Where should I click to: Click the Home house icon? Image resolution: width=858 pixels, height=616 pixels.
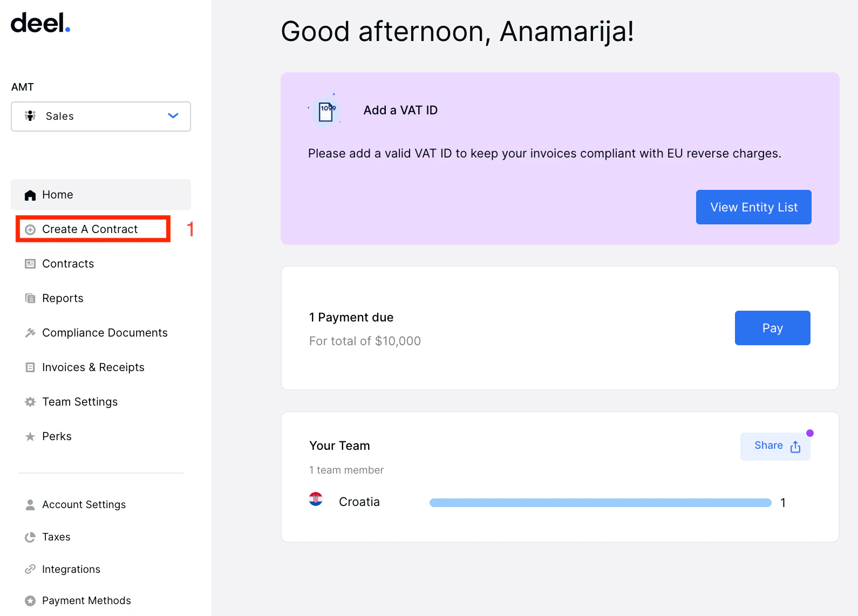pyautogui.click(x=30, y=195)
